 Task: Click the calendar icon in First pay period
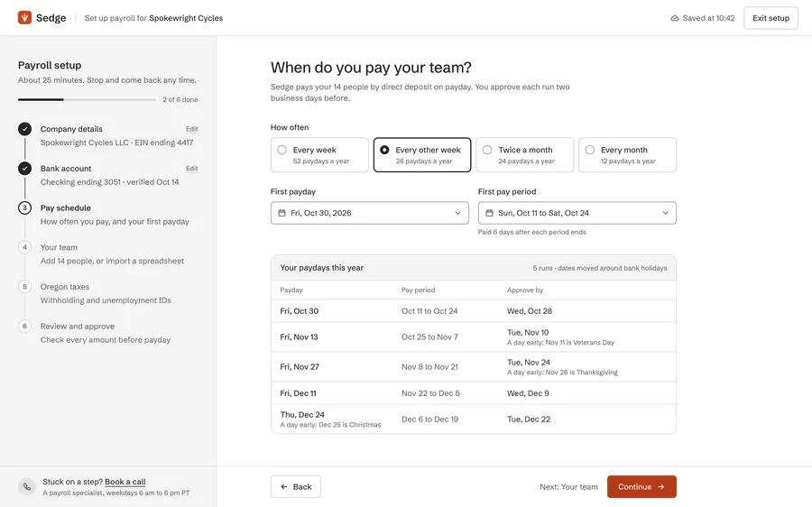pyautogui.click(x=489, y=213)
